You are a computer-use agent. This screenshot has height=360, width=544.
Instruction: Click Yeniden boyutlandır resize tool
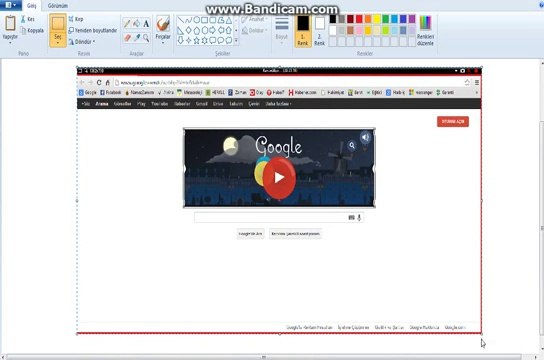click(93, 31)
